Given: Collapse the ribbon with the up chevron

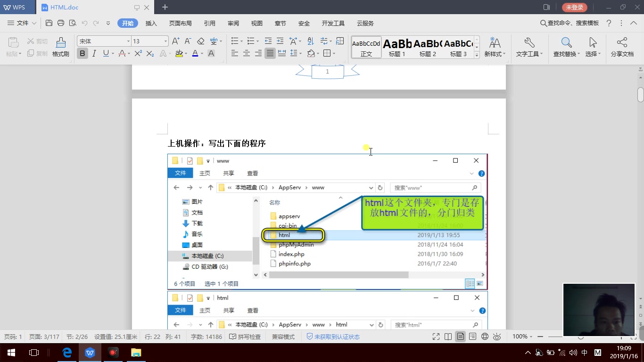Looking at the screenshot, I should coord(634,23).
